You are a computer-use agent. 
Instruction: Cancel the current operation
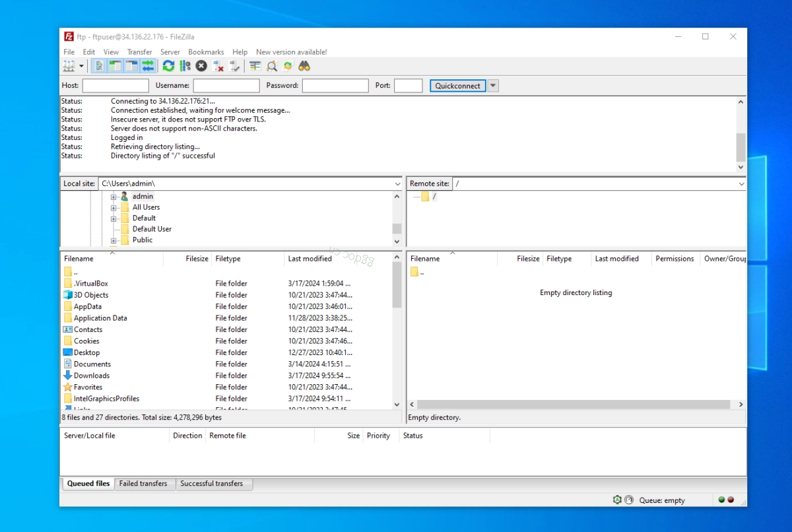coord(201,66)
